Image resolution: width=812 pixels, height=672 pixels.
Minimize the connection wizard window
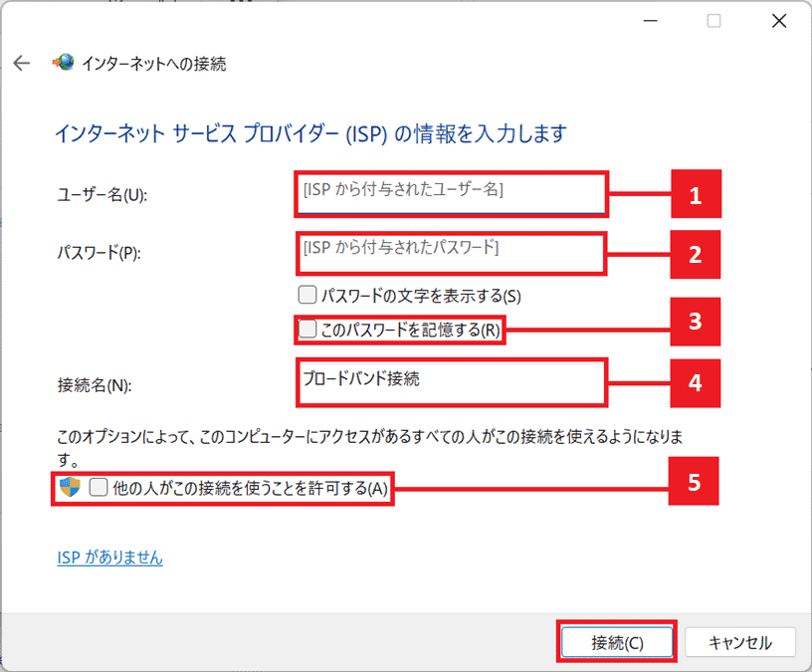(649, 20)
